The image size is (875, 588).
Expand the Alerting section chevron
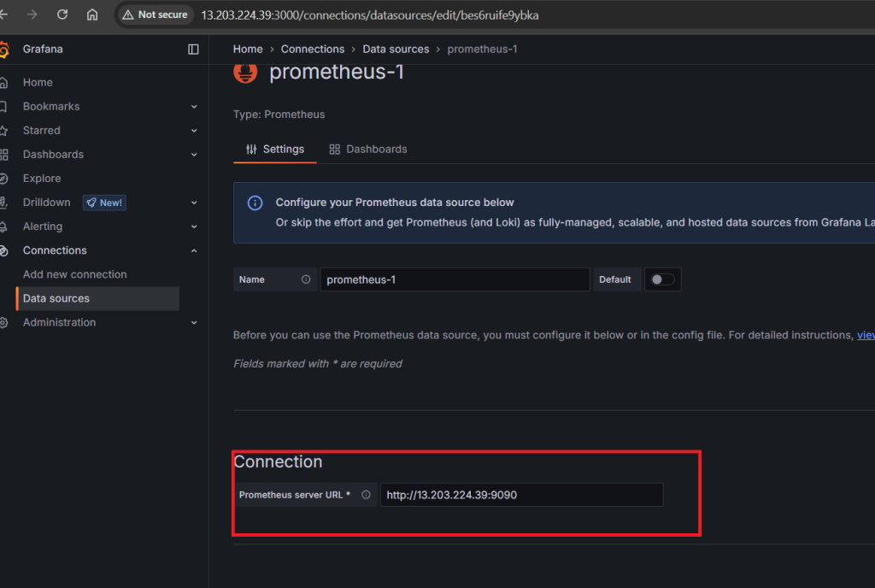(x=194, y=226)
